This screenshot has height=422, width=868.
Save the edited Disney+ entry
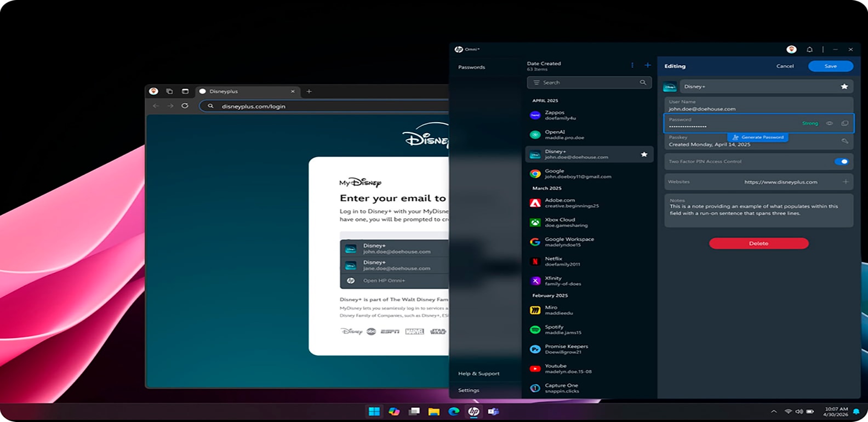coord(831,66)
